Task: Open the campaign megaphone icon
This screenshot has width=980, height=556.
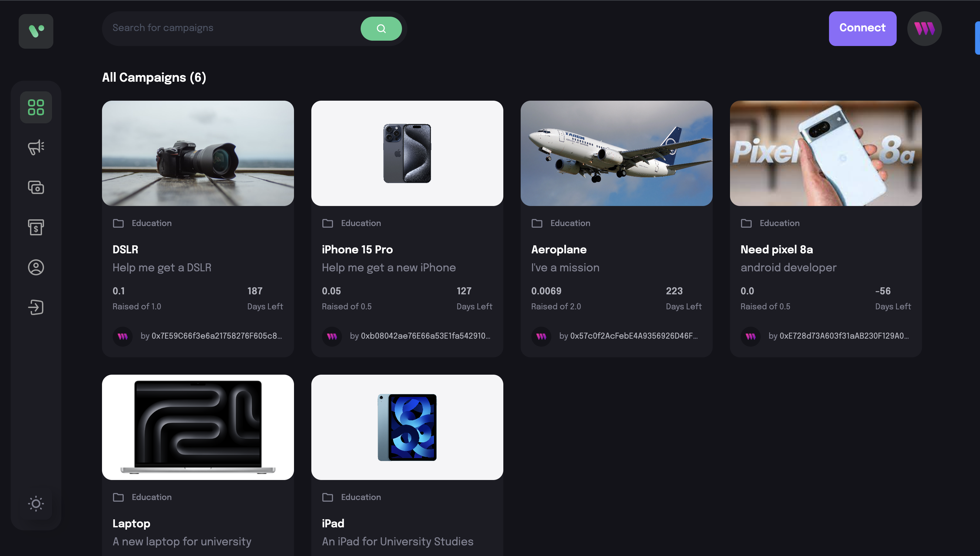Action: 36,147
